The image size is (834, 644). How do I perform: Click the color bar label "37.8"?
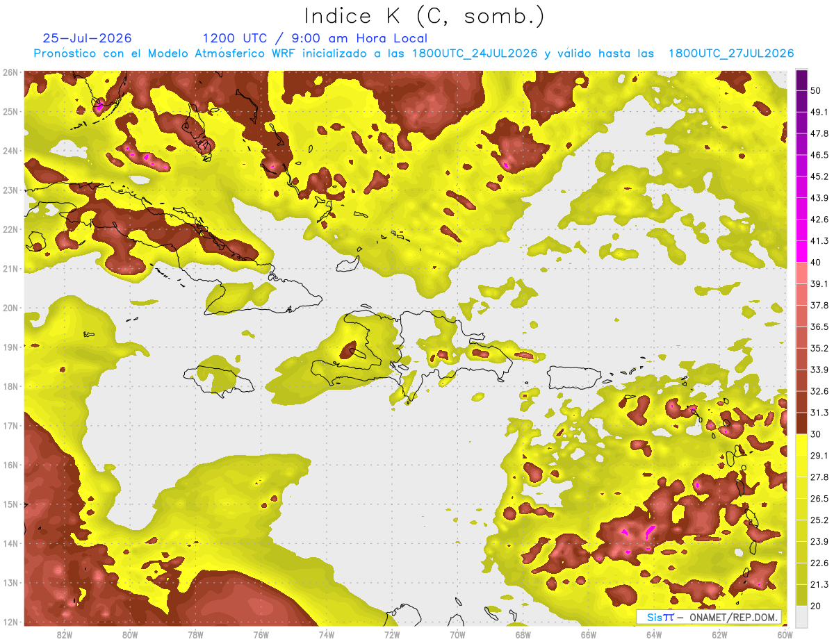(819, 305)
